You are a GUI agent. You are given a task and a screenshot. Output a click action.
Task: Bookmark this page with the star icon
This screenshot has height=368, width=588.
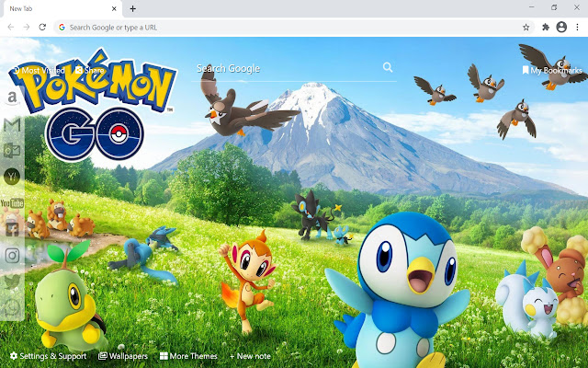(526, 27)
